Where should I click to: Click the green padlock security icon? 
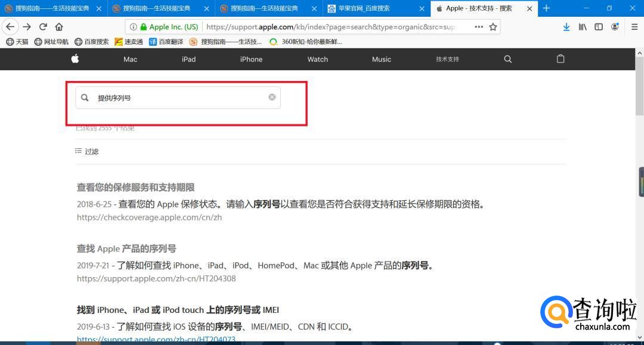tap(143, 27)
